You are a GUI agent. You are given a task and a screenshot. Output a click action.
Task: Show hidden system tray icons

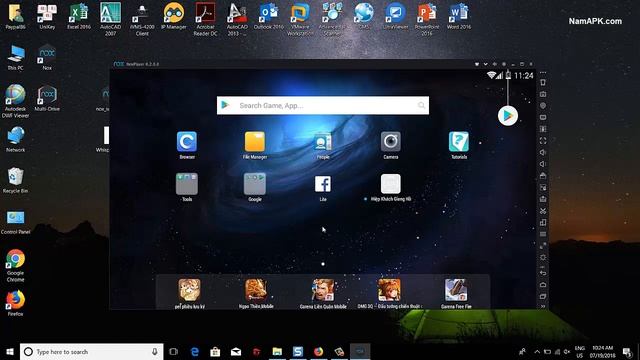click(x=537, y=351)
